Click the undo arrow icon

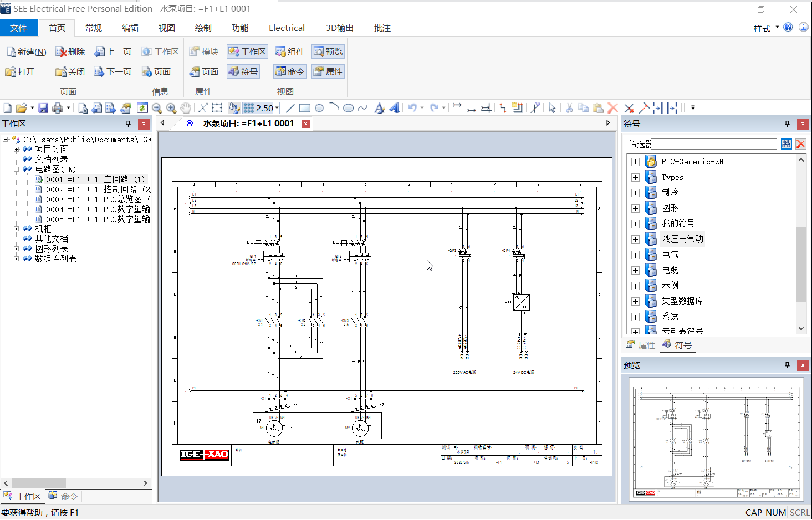412,108
